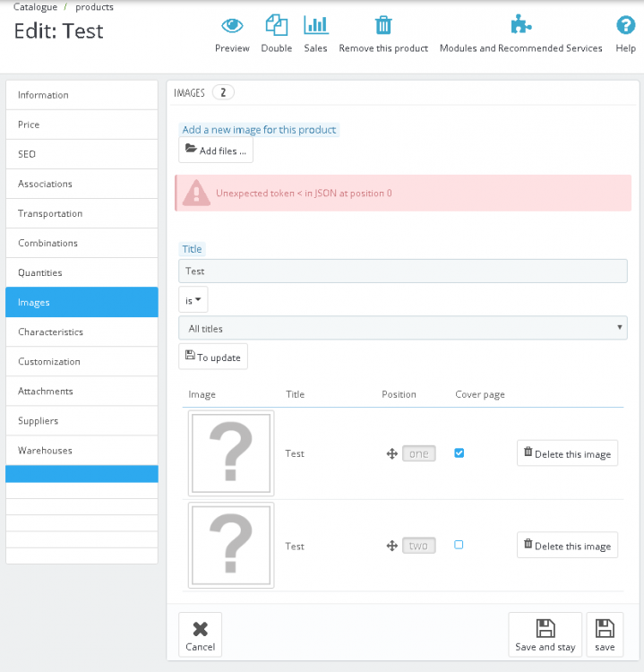
Task: Click the Preview eye icon
Action: pyautogui.click(x=232, y=25)
